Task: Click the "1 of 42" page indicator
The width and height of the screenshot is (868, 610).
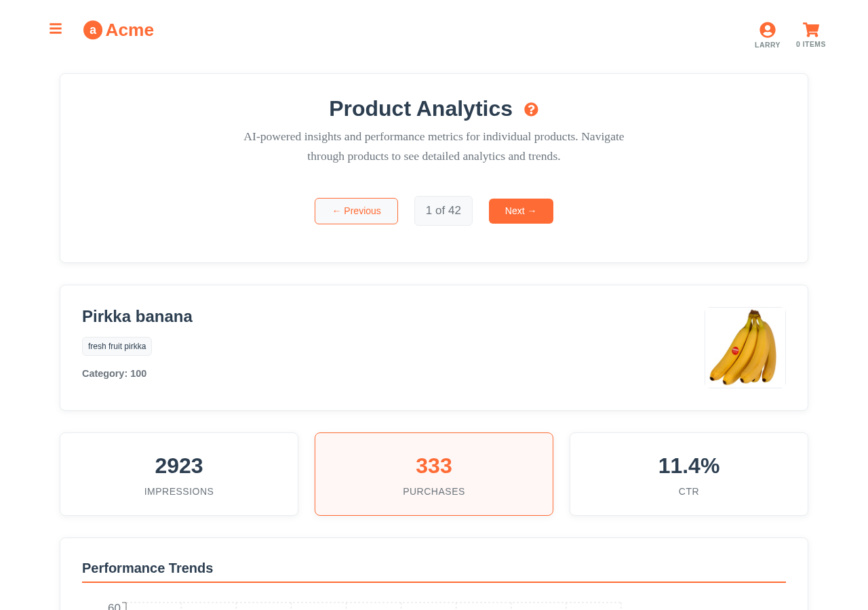Action: pyautogui.click(x=443, y=211)
